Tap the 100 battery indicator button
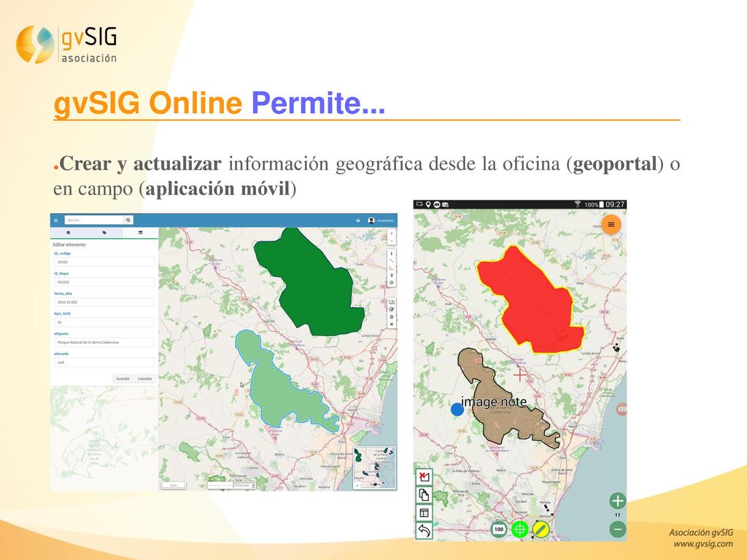Screen dimensions: 747x560 tap(499, 529)
